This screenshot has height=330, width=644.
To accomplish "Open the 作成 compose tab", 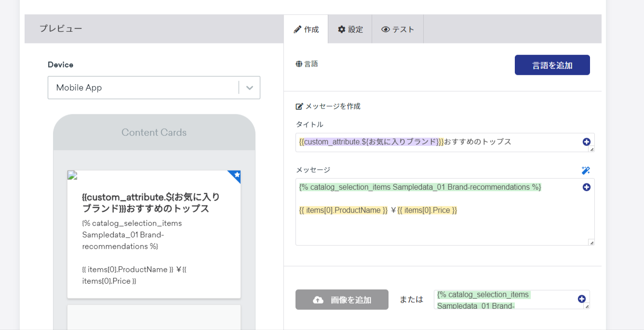I will point(306,29).
